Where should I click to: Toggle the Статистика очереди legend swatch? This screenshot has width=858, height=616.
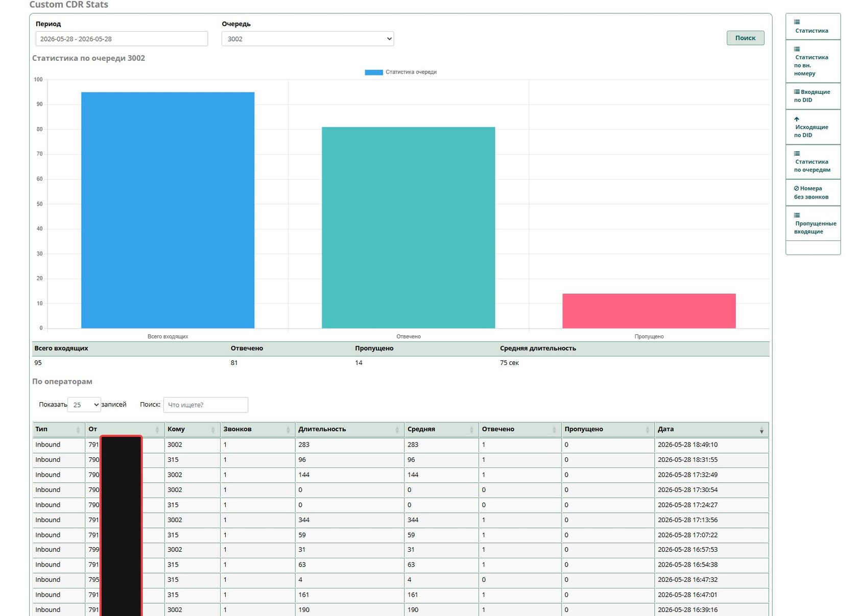coord(373,72)
